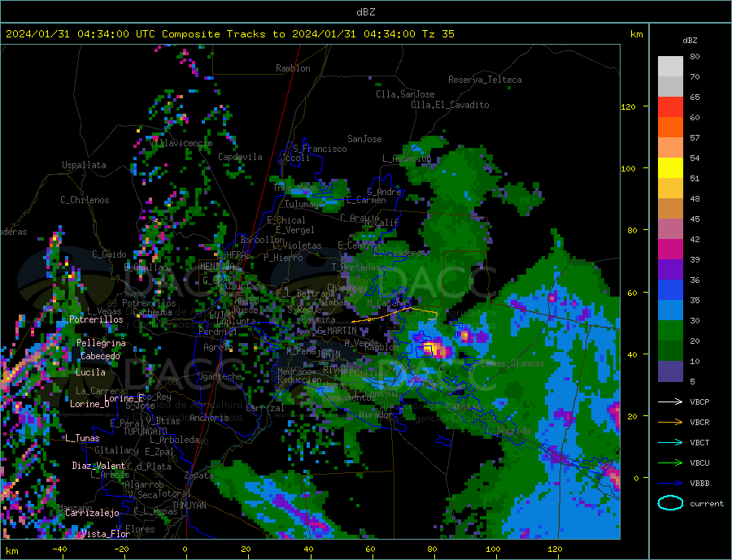Select the light gray 80-70 dBZ swatch
732x560 pixels.
(670, 67)
